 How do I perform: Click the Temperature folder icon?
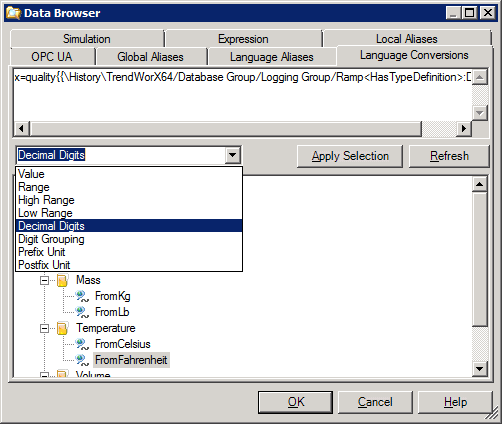(62, 328)
